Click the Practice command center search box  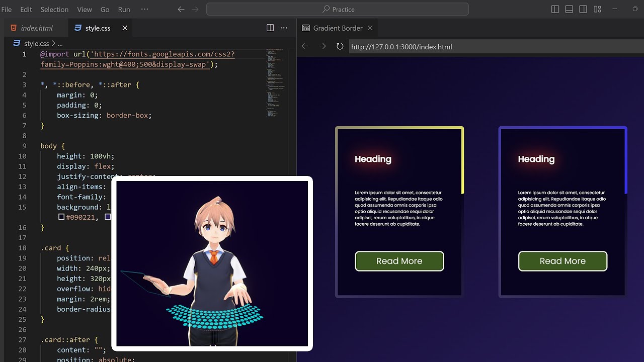point(337,9)
